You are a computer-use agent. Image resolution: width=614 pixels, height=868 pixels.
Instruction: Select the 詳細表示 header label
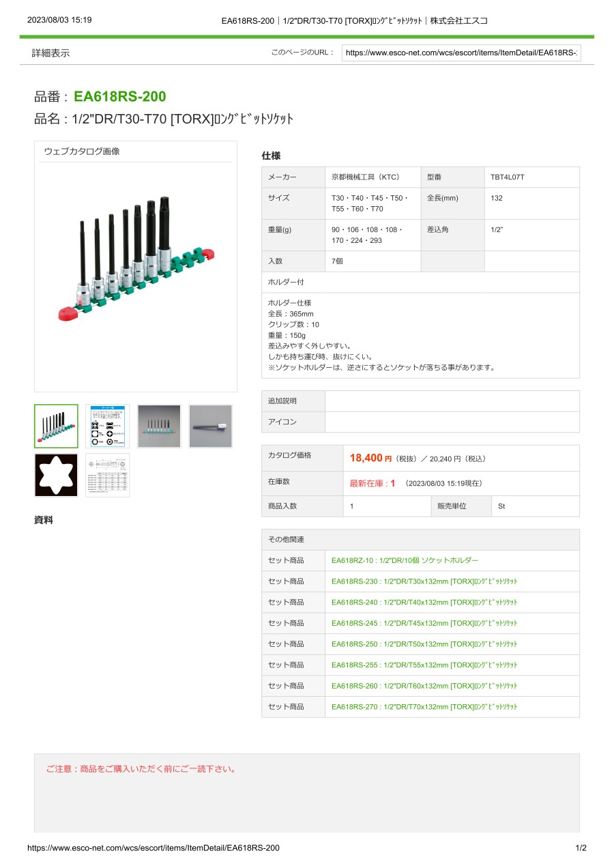pos(51,53)
